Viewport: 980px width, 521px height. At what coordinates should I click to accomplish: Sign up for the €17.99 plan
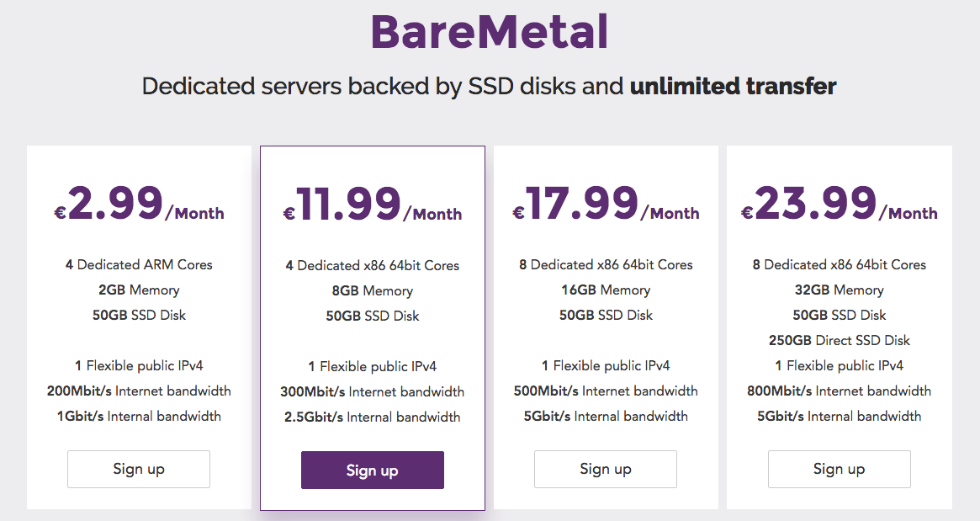coord(606,469)
